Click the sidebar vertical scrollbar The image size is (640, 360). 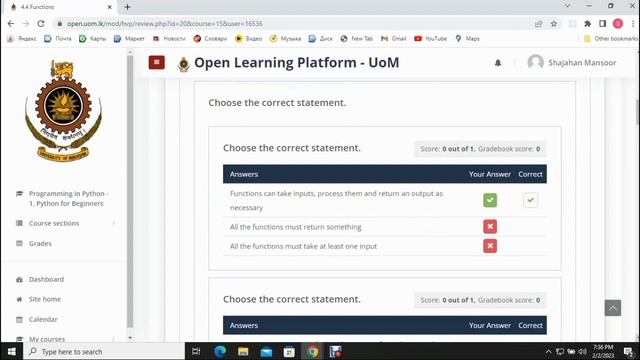pyautogui.click(x=130, y=192)
